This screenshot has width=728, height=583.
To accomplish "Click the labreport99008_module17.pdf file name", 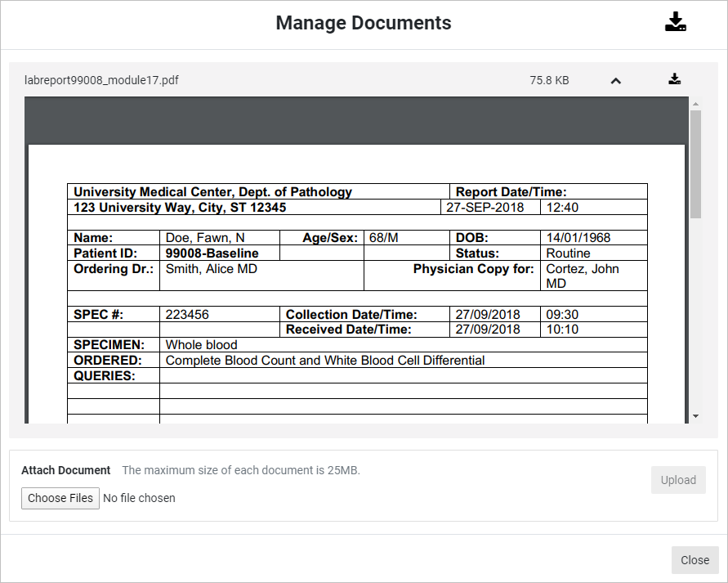I will click(102, 80).
